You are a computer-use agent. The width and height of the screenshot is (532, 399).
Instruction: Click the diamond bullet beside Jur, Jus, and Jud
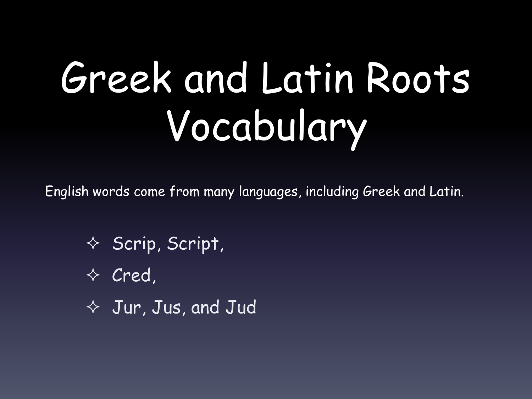(x=93, y=307)
